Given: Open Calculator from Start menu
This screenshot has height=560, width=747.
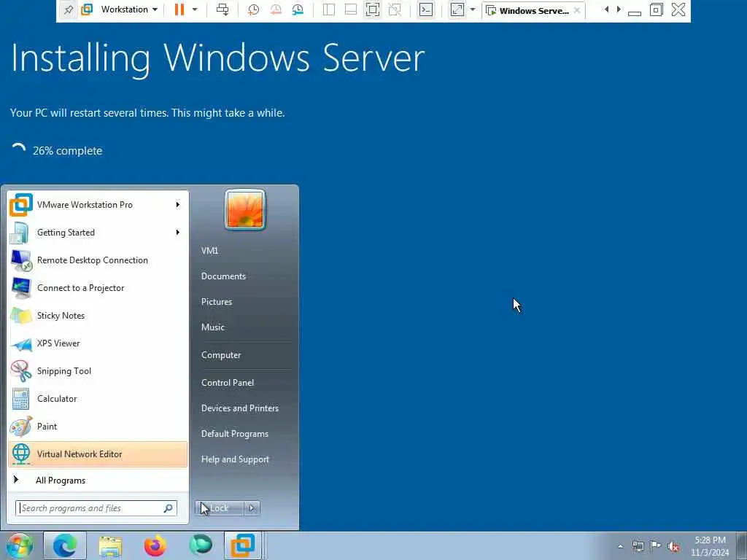Looking at the screenshot, I should (98, 399).
